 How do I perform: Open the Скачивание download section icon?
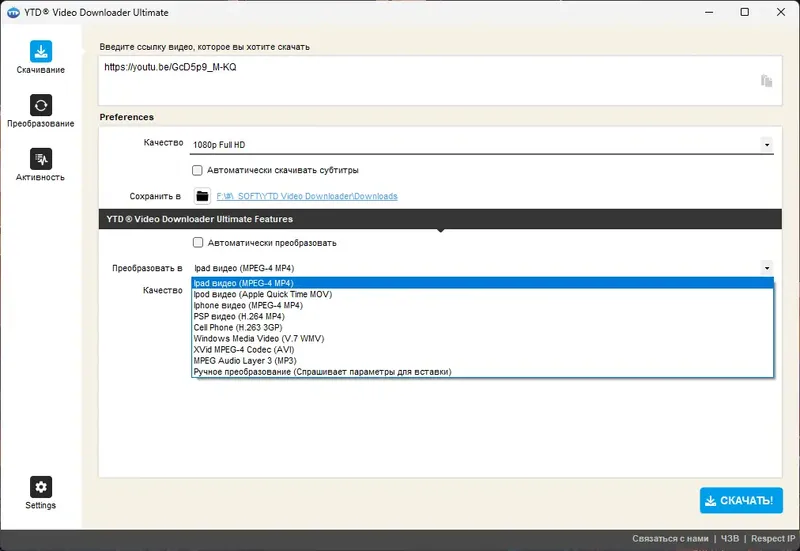[41, 52]
